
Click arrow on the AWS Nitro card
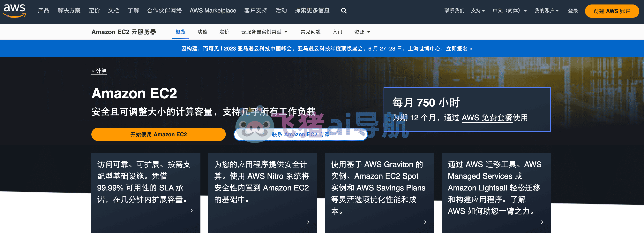point(308,222)
